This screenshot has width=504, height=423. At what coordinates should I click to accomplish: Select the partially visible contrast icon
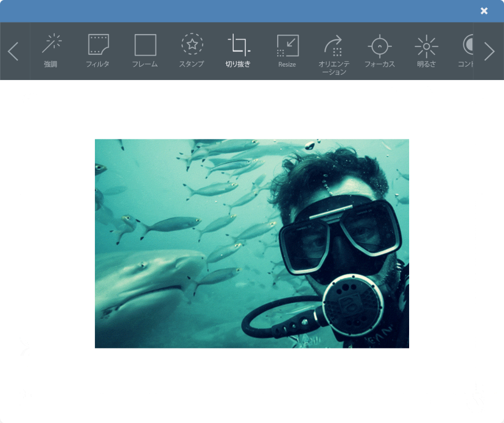click(x=467, y=45)
